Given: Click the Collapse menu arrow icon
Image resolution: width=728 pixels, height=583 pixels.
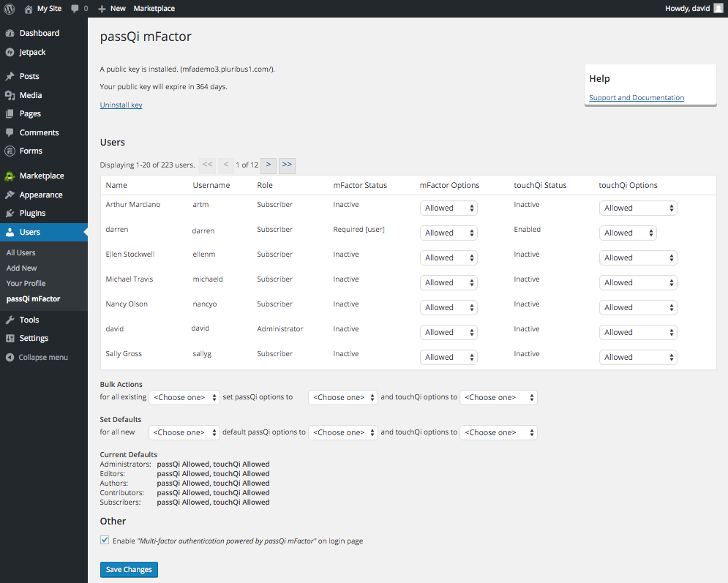Looking at the screenshot, I should (x=10, y=358).
